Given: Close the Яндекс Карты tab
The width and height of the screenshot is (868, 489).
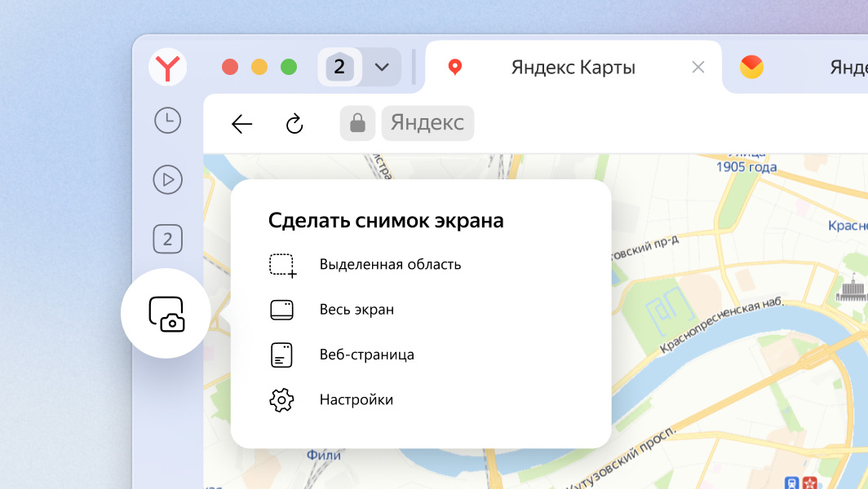Looking at the screenshot, I should [x=698, y=68].
